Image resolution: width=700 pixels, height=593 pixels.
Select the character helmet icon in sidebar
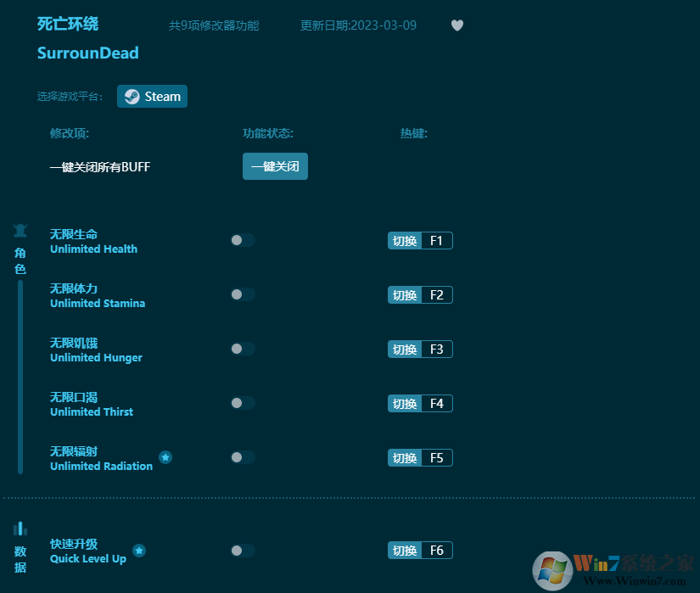20,230
